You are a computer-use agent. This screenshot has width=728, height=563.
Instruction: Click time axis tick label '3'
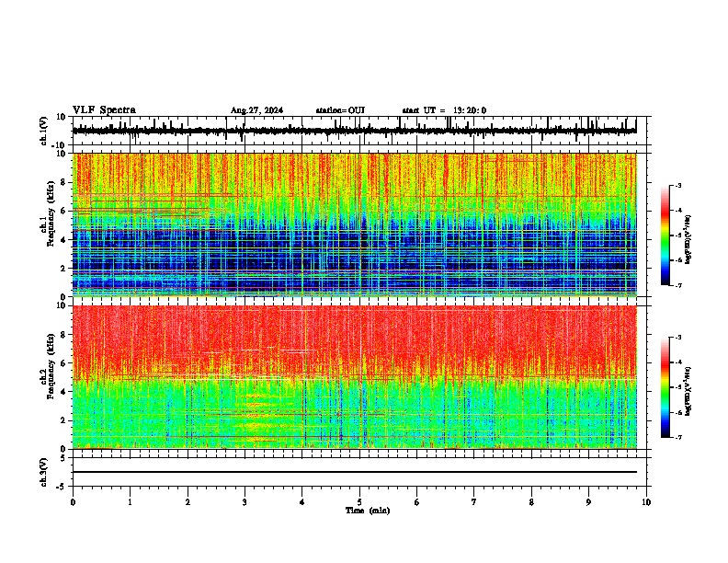tap(245, 502)
